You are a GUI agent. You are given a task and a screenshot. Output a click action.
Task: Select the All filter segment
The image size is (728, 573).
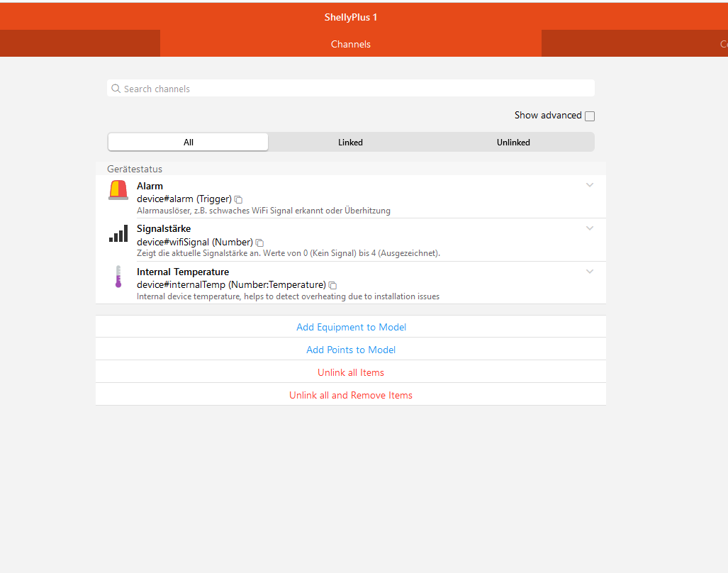[x=188, y=142]
